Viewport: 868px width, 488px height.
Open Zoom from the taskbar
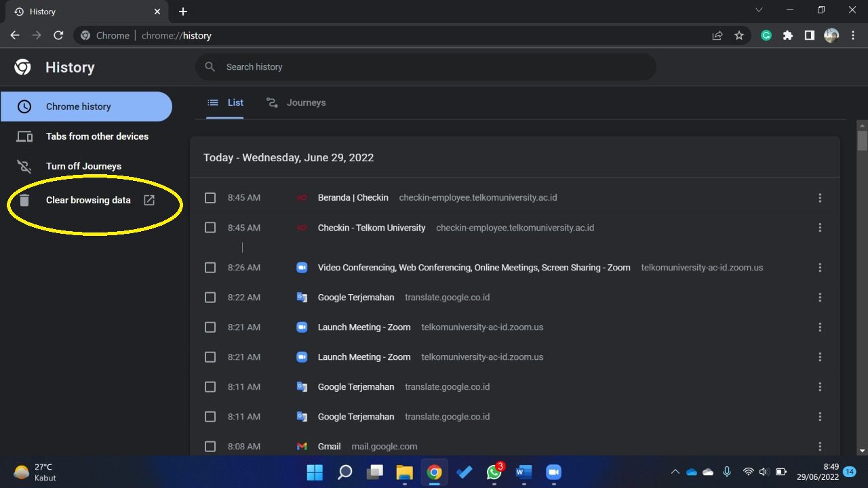coord(553,472)
